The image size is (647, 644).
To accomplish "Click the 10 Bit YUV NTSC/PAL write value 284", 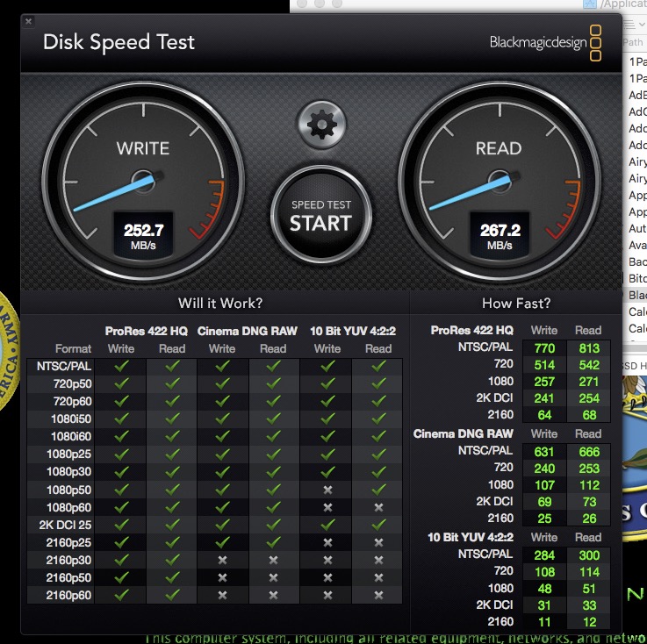I will tap(544, 555).
